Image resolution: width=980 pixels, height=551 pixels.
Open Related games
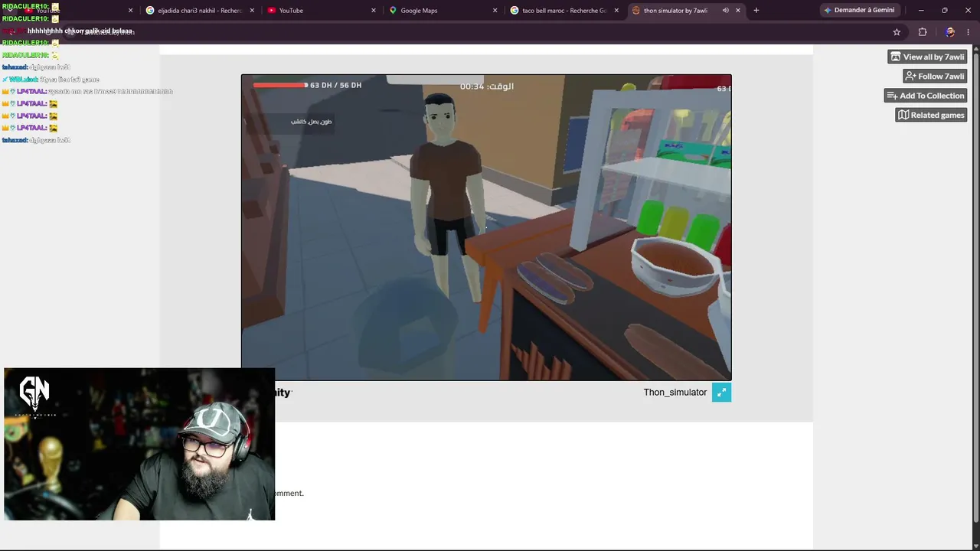[x=931, y=115]
